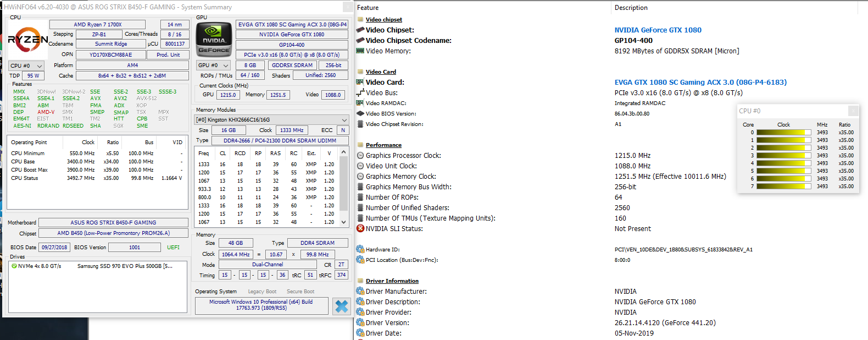Open the GPU #0 selector dropdown
Image resolution: width=868 pixels, height=340 pixels.
pyautogui.click(x=213, y=65)
